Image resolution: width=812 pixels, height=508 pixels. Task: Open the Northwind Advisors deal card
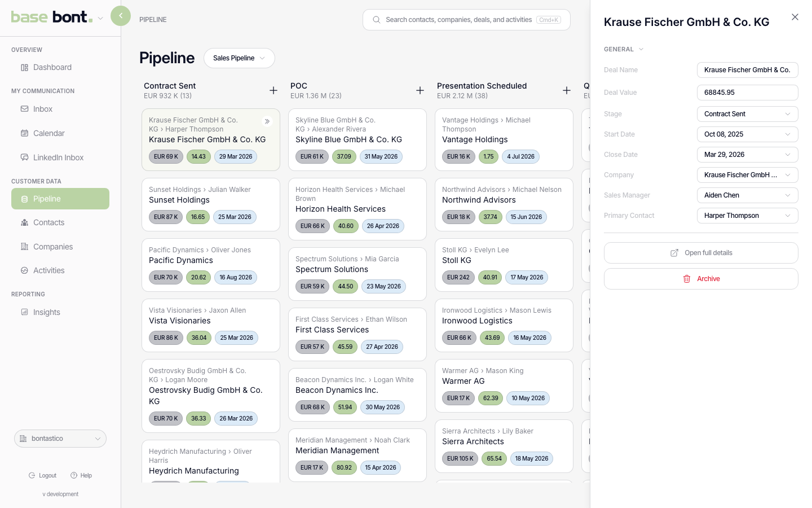504,204
